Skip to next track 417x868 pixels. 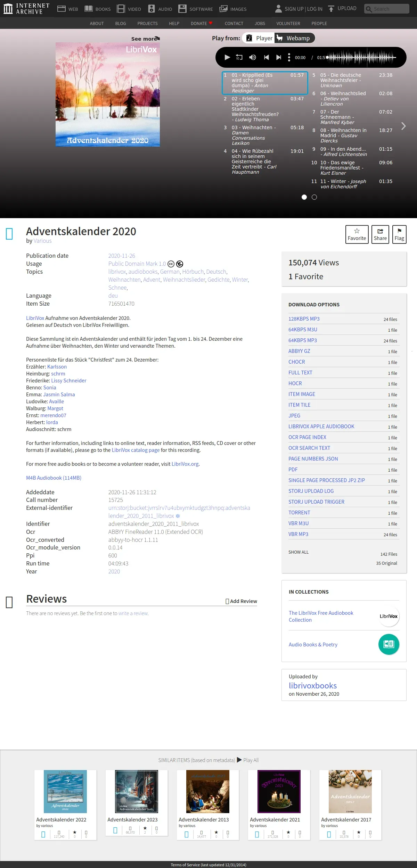279,57
